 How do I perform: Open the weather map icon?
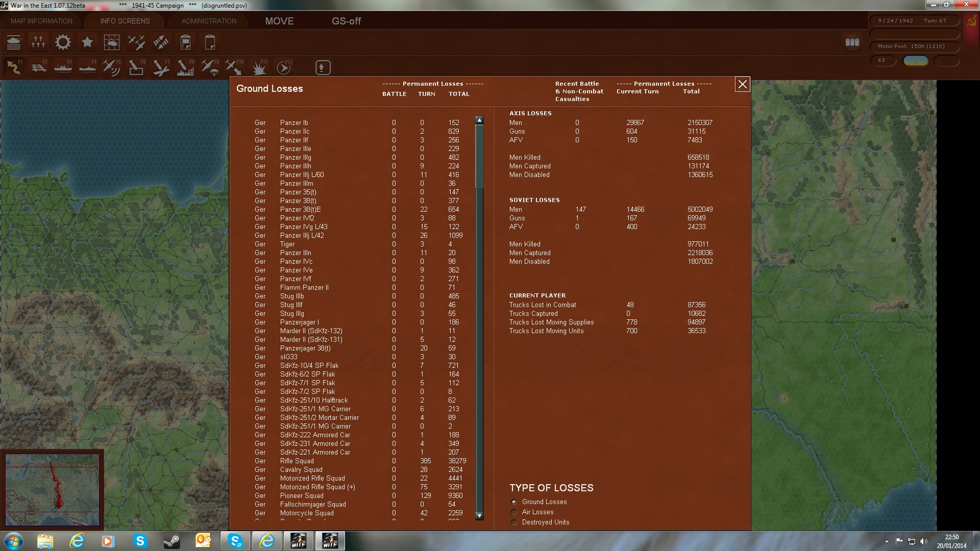click(112, 42)
